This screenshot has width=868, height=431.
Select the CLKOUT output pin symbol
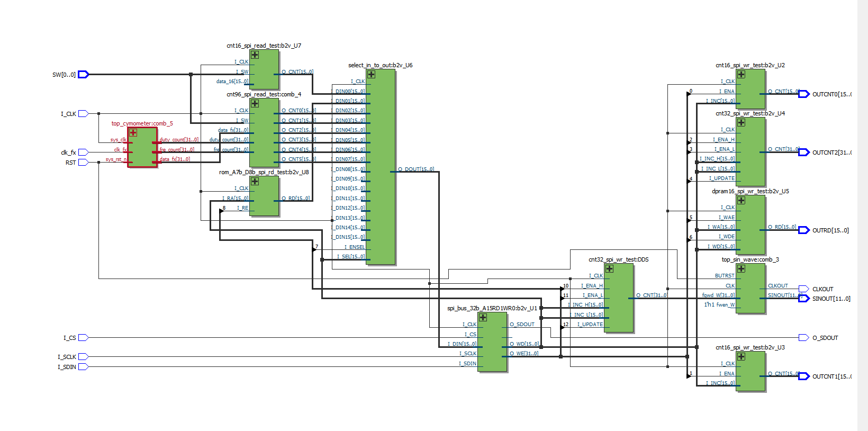[x=804, y=289]
